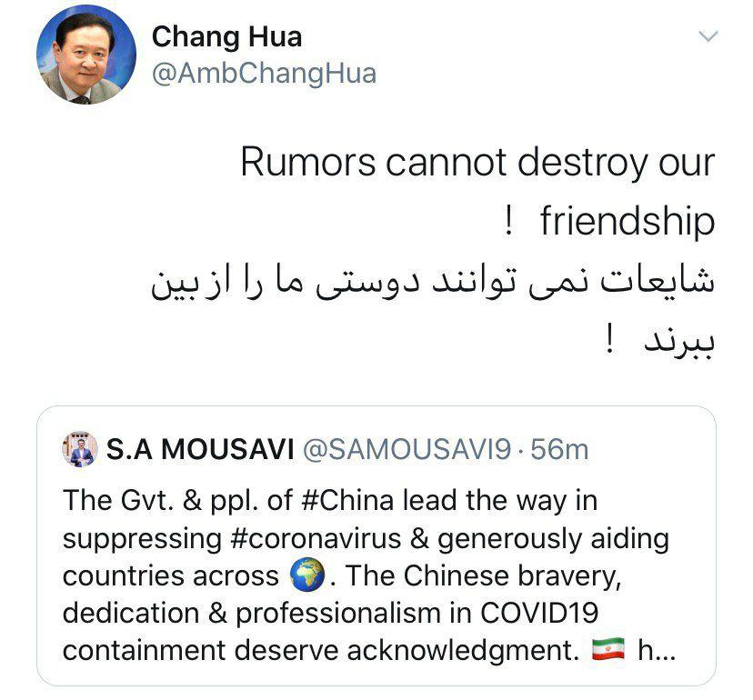Image resolution: width=753 pixels, height=700 pixels.
Task: Open the @AmbChangHua handle link
Action: click(264, 74)
